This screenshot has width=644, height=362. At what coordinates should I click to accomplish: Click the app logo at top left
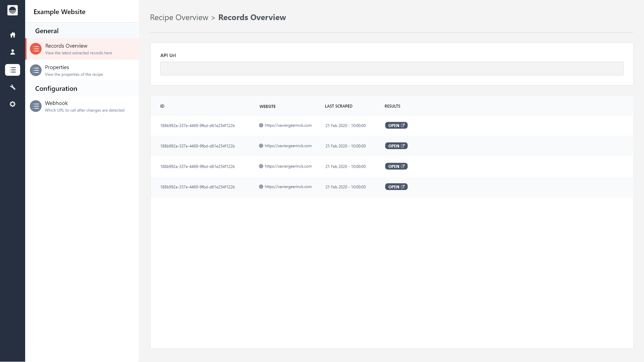[x=13, y=10]
